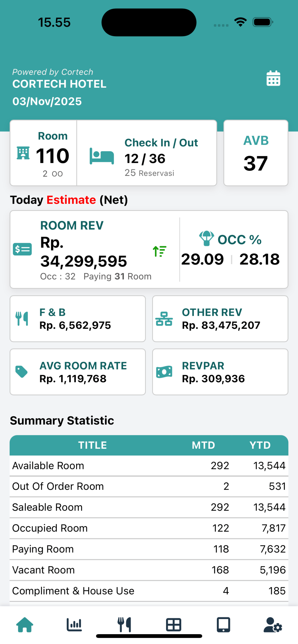Open the grid table tab
Screen dimensions: 298x644
click(173, 625)
